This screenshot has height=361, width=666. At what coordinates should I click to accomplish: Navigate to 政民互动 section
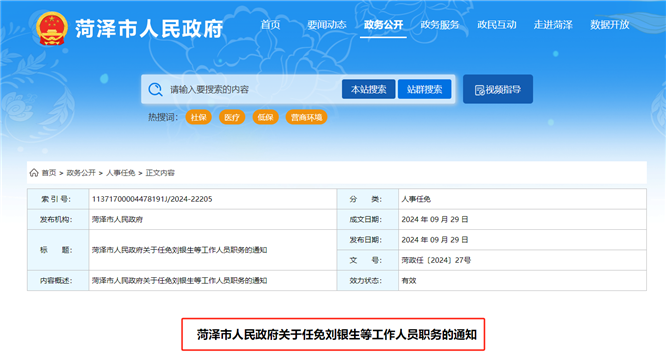(497, 25)
